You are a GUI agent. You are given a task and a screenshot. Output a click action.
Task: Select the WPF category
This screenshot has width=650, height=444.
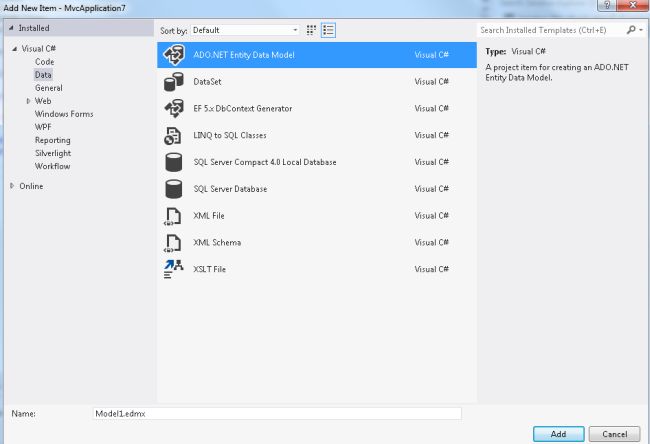point(43,127)
